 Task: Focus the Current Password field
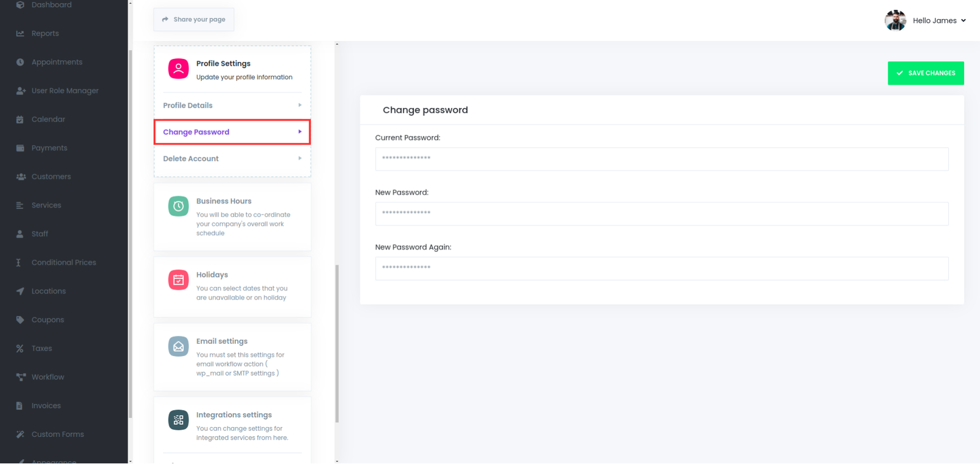click(x=661, y=159)
